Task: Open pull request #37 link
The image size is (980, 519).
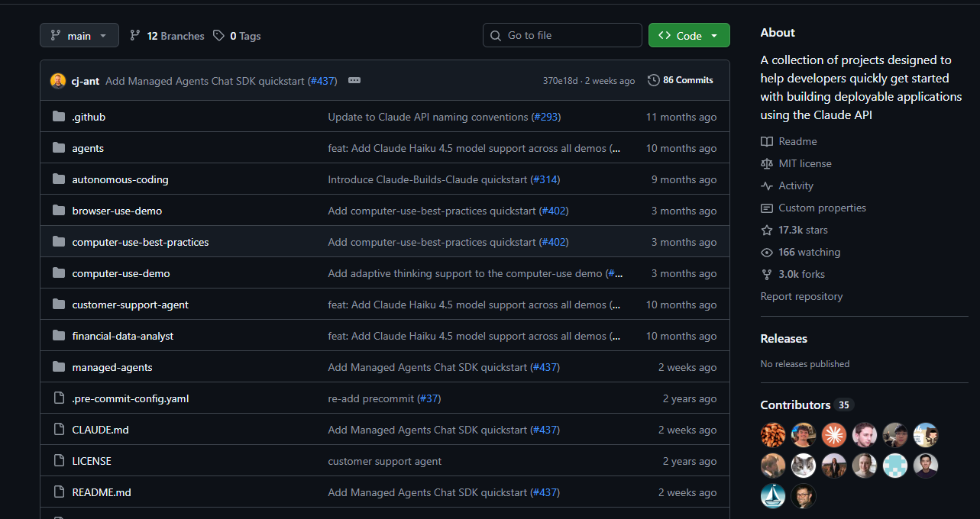Action: click(429, 398)
